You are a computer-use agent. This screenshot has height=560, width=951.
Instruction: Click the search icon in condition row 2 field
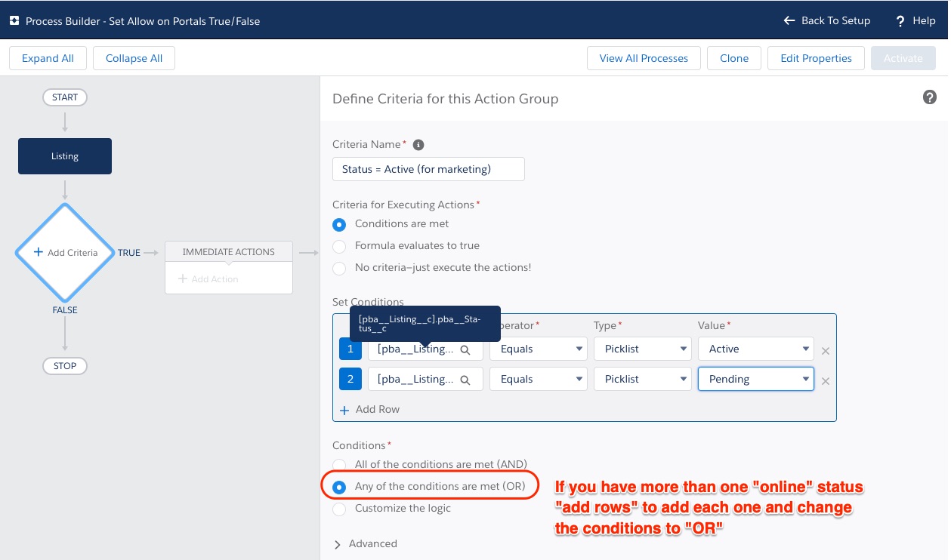pyautogui.click(x=466, y=380)
